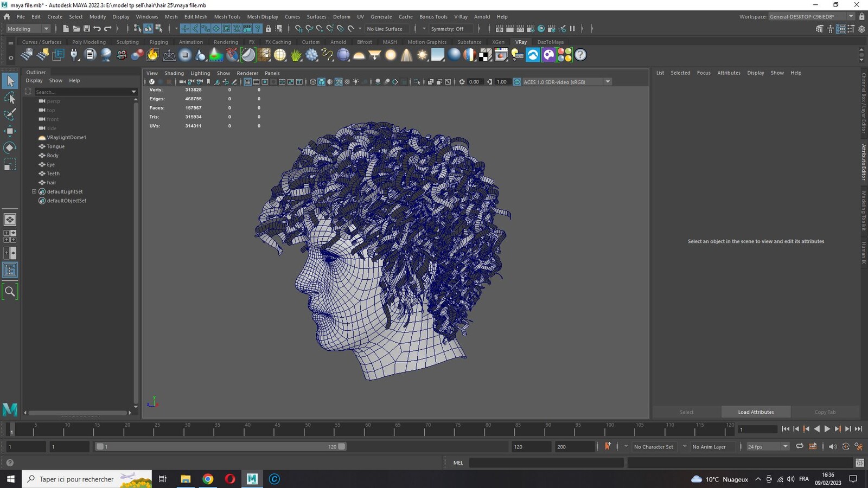The height and width of the screenshot is (488, 868).
Task: Toggle the Attribute Editor panel icon top right
Action: tap(840, 29)
